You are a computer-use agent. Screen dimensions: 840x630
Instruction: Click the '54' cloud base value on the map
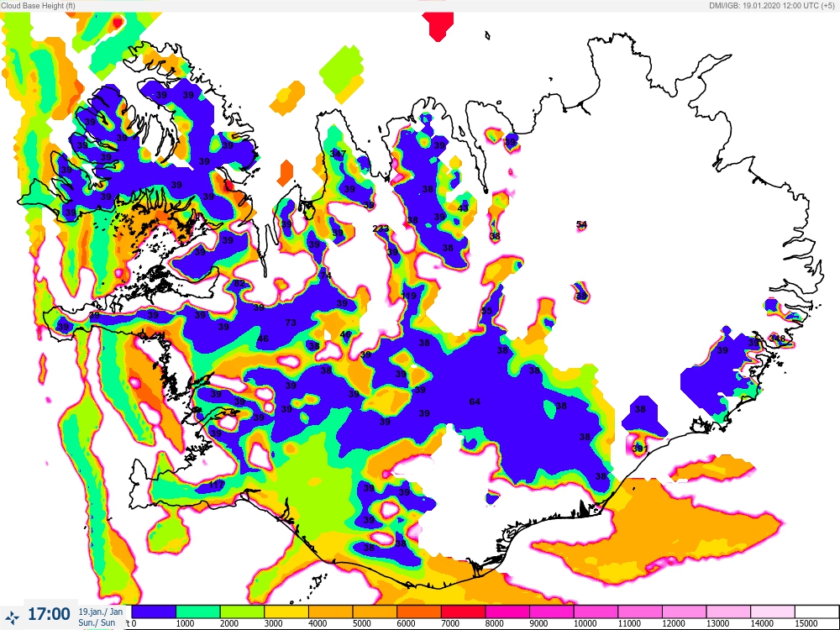point(581,225)
